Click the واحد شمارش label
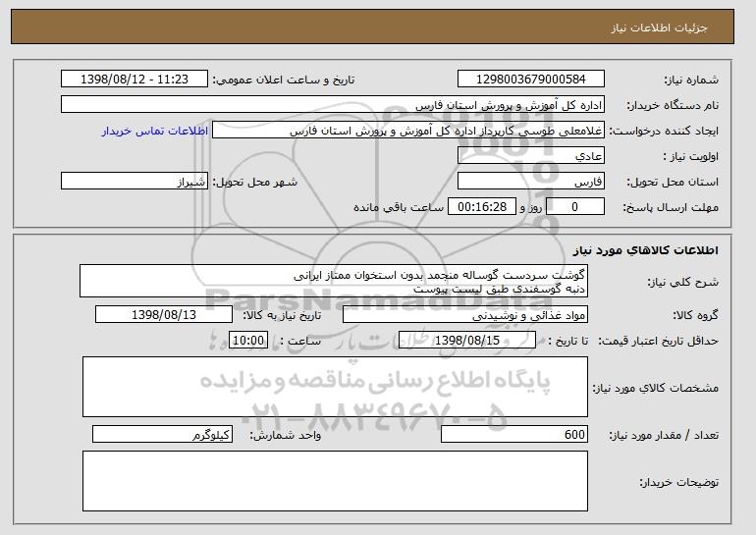The width and height of the screenshot is (756, 535). (x=286, y=435)
